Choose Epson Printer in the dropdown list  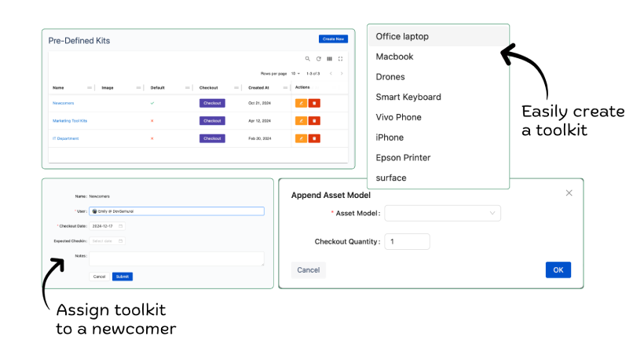403,158
